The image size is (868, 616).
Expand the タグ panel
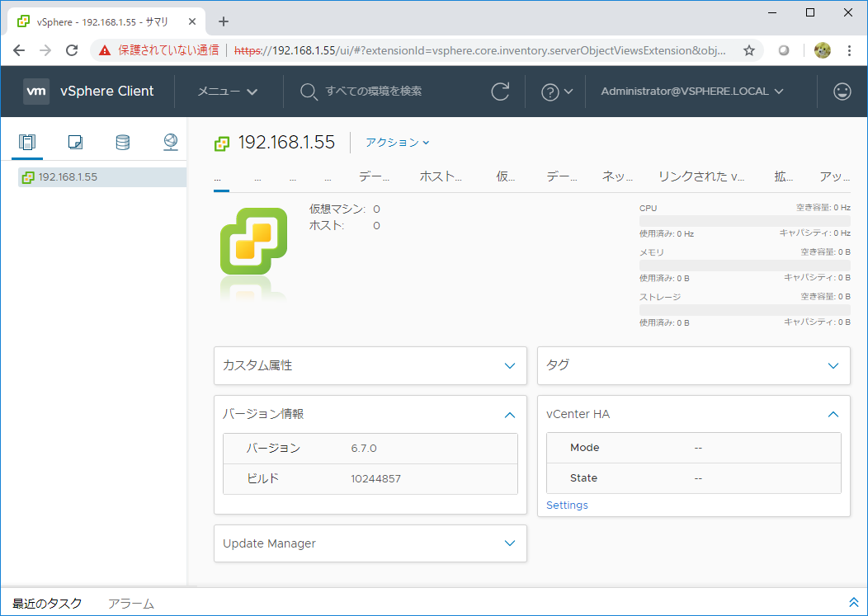[833, 366]
